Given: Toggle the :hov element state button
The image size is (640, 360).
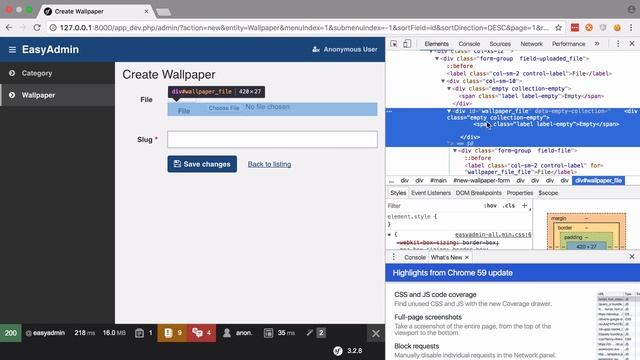Looking at the screenshot, I should click(490, 206).
